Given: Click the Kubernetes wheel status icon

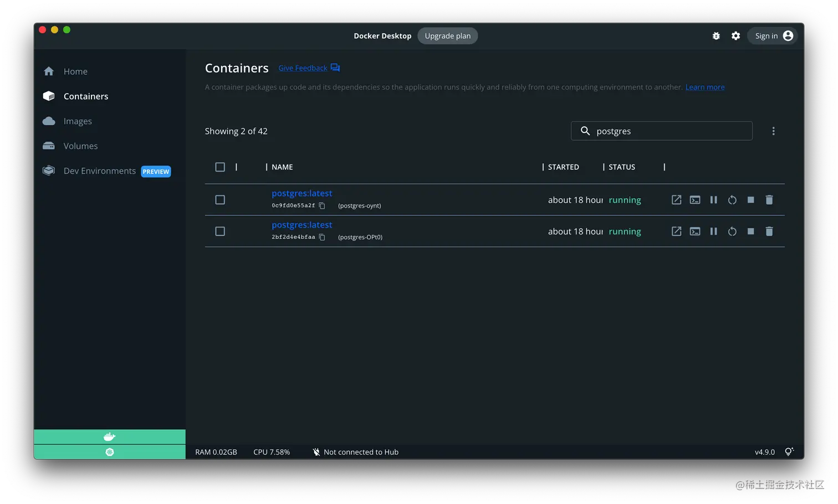Looking at the screenshot, I should (110, 452).
